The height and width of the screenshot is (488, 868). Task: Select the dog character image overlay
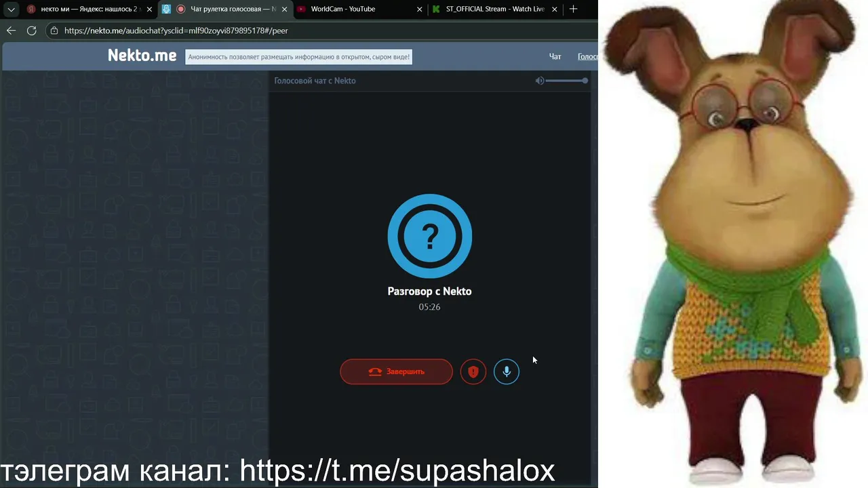coord(734,244)
